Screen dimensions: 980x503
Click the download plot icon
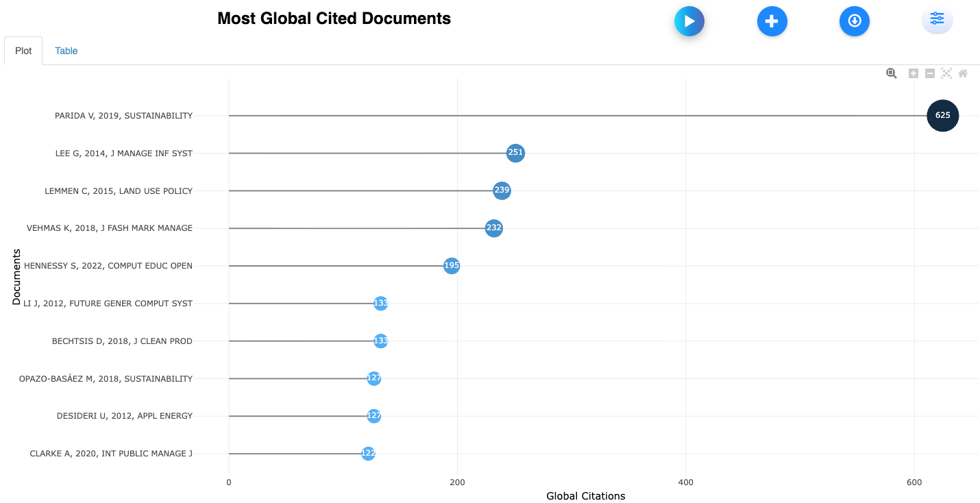pos(854,21)
